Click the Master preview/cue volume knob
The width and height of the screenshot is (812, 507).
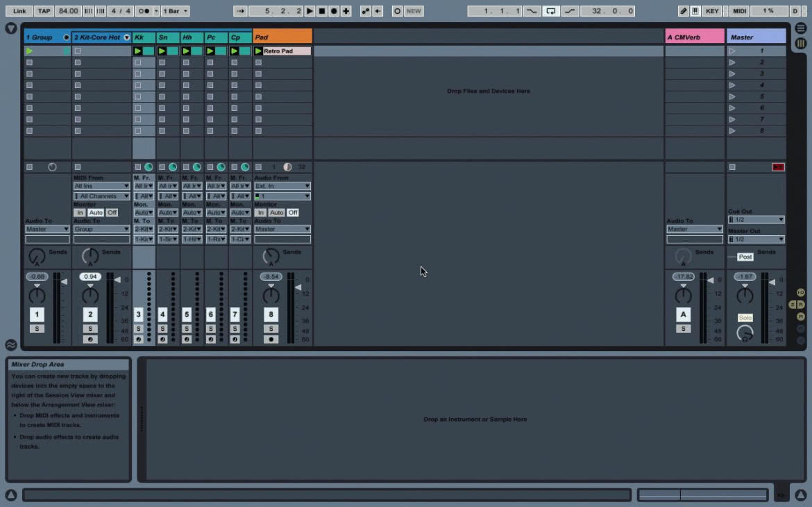745,334
